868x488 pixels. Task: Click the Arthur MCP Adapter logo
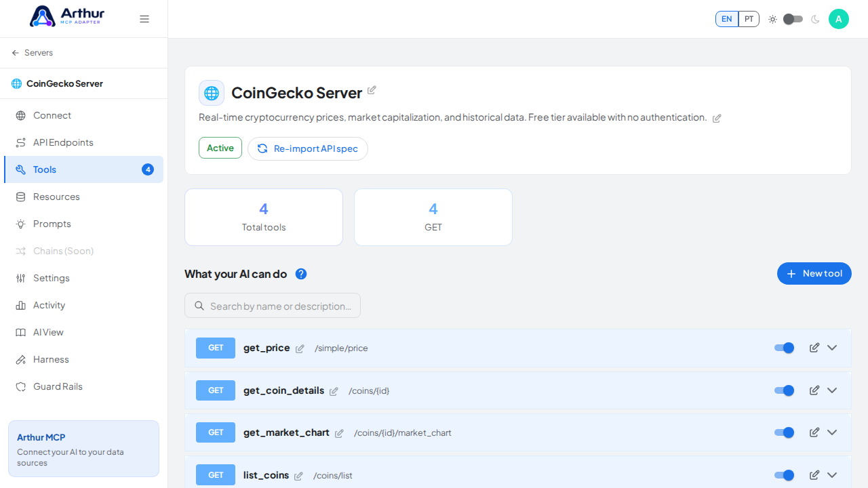tap(67, 16)
